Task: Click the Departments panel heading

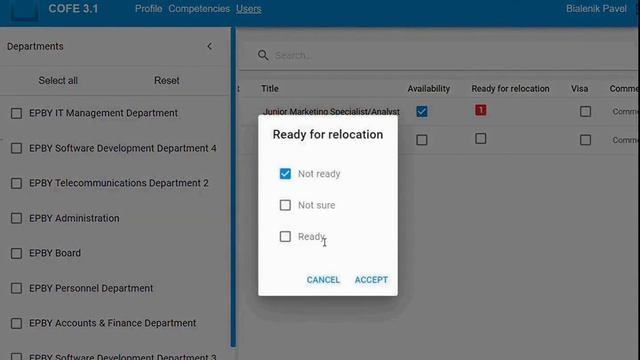Action: pyautogui.click(x=35, y=47)
